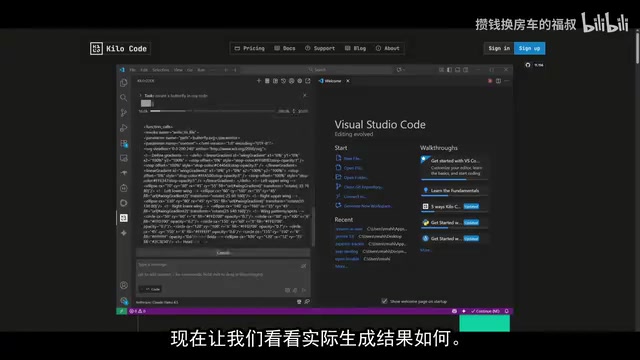Click More under the Walkthroughs list
The image size is (640, 360).
tap(425, 250)
